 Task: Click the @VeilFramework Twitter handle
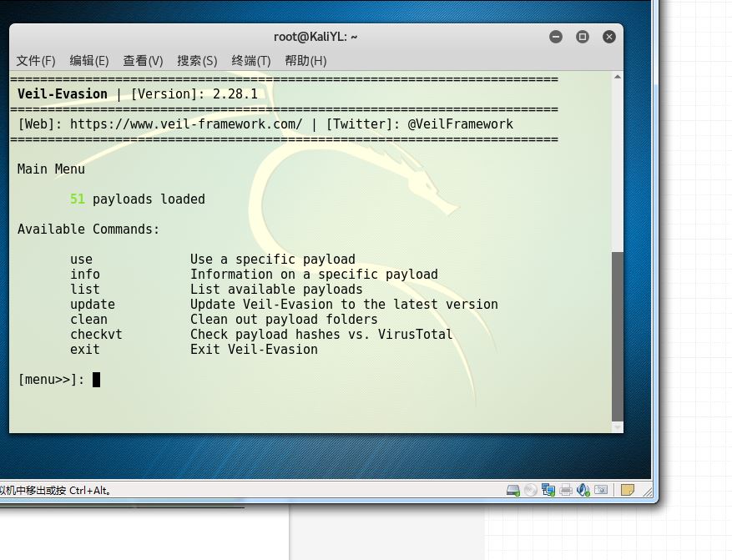point(460,124)
